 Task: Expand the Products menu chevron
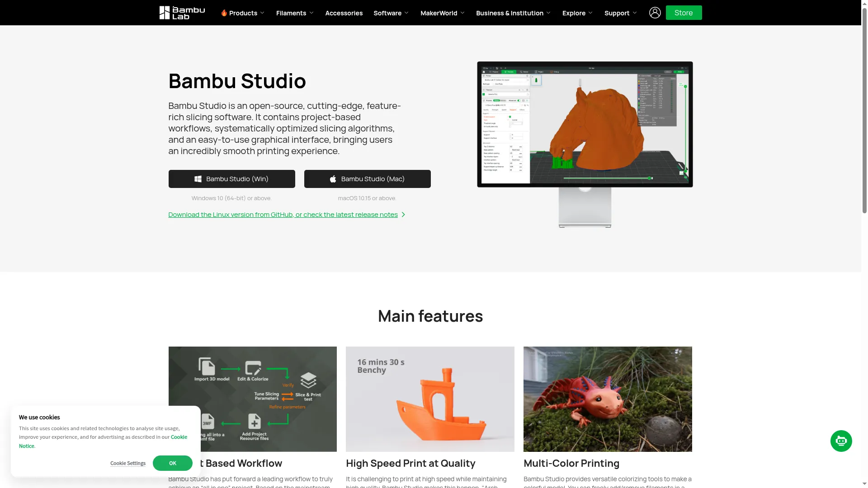click(x=262, y=13)
